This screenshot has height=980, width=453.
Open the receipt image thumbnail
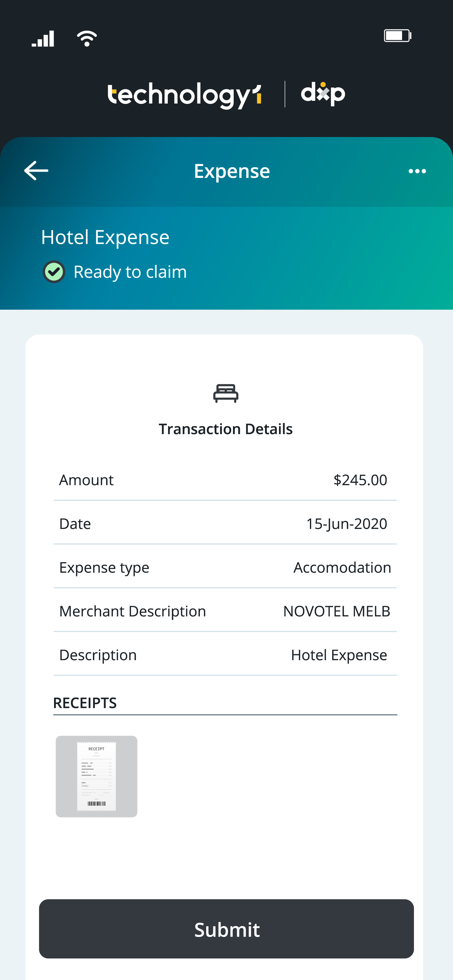coord(97,777)
